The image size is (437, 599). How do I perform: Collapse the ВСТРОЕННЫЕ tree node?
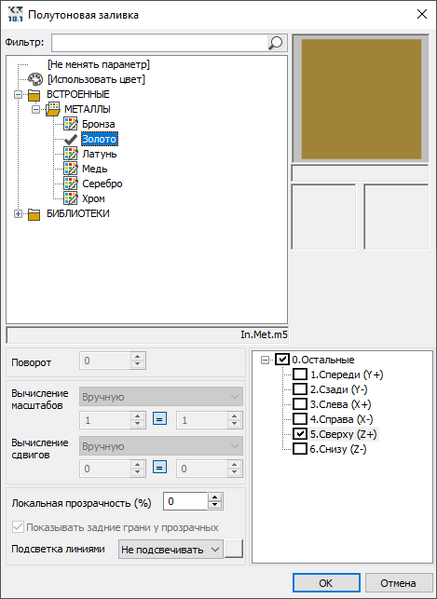[18, 94]
